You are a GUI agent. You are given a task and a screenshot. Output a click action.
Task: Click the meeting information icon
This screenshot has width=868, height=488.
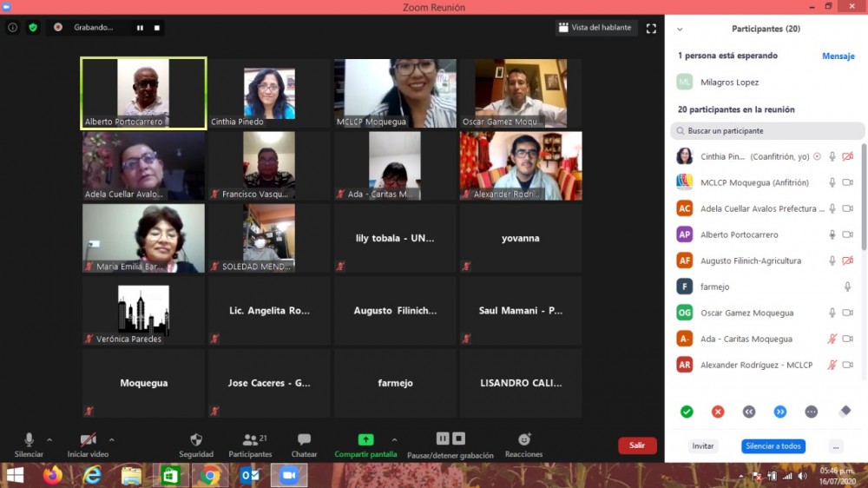[12, 28]
